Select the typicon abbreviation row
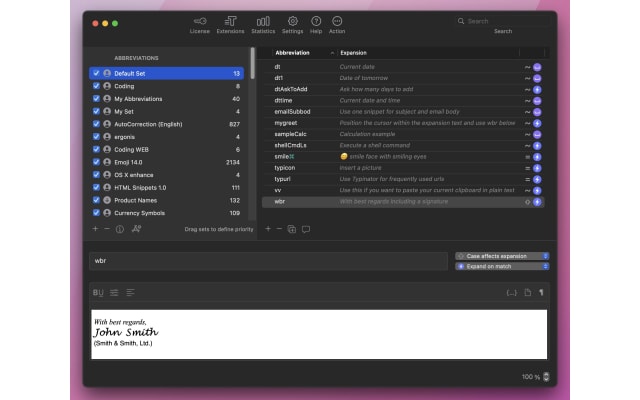640x400 pixels. pyautogui.click(x=403, y=168)
